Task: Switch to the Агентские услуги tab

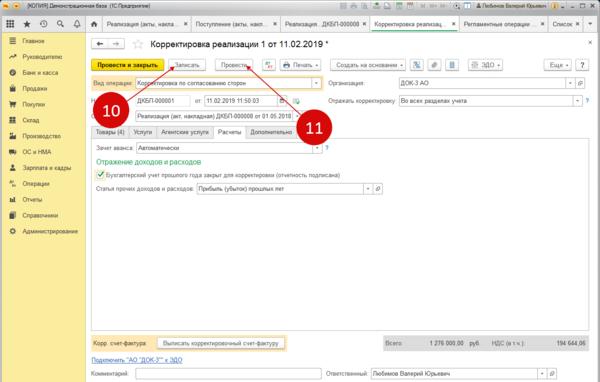Action: (185, 132)
